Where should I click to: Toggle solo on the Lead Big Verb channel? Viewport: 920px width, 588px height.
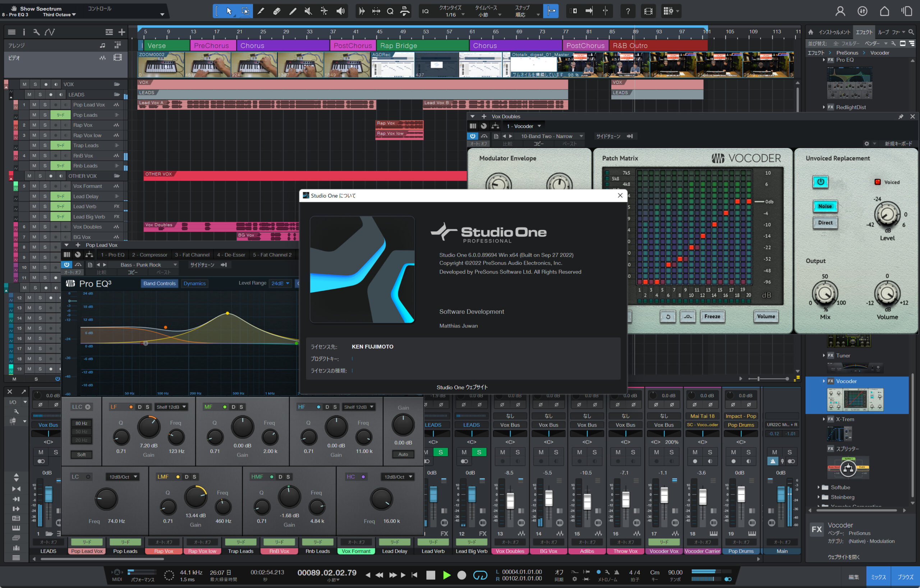coord(479,452)
